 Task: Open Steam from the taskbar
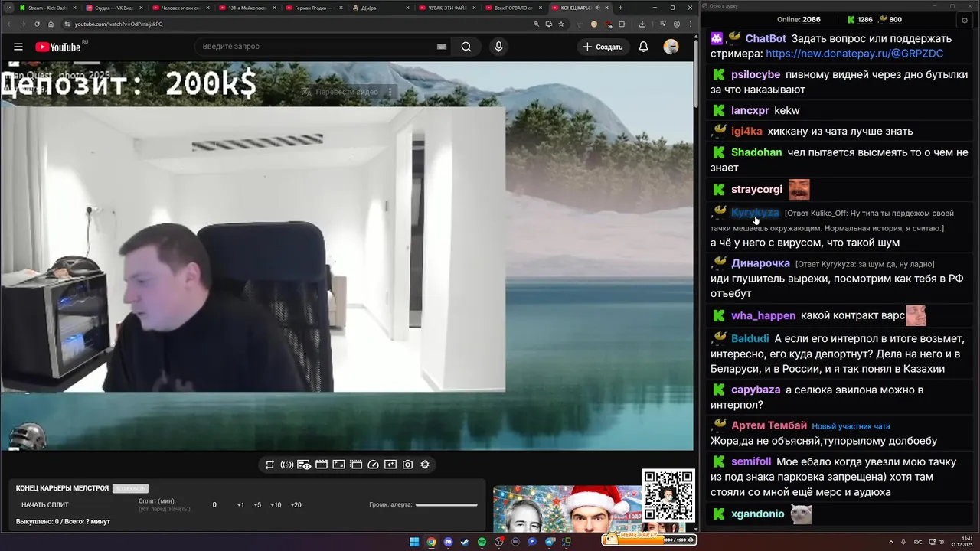(x=465, y=542)
